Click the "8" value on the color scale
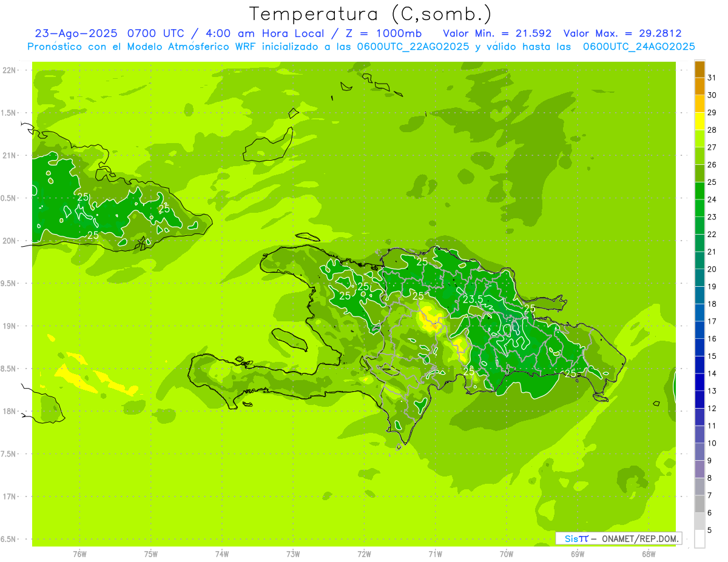 tap(710, 478)
